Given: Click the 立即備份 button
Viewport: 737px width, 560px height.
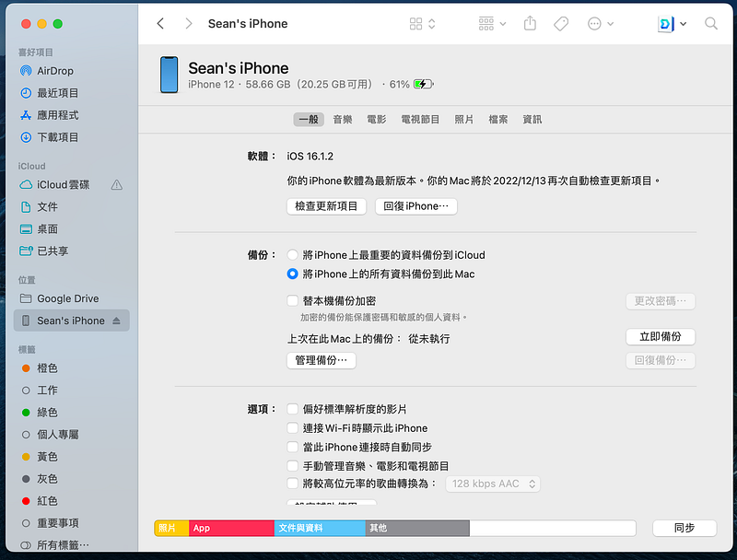Looking at the screenshot, I should [x=660, y=336].
